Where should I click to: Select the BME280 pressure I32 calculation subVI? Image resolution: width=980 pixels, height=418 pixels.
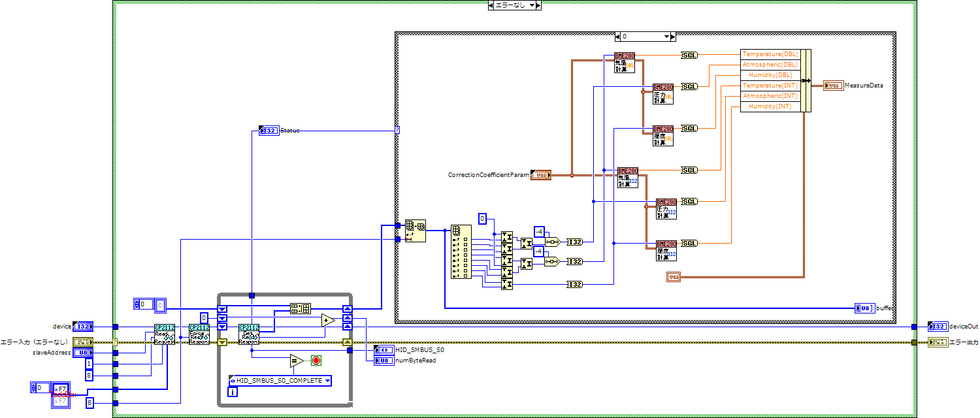666,209
